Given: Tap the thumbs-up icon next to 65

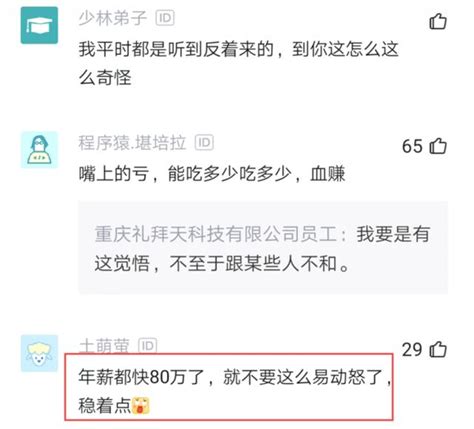Looking at the screenshot, I should (438, 146).
